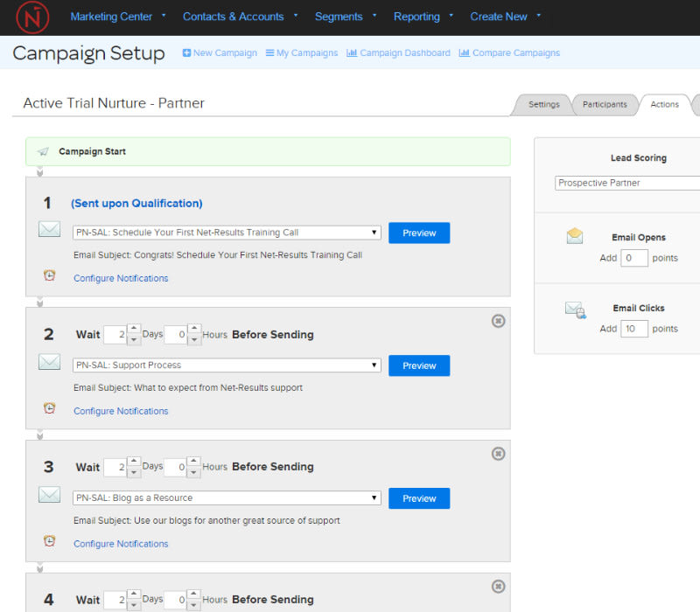
Task: Open the step 1 email dropdown
Action: coord(227,233)
